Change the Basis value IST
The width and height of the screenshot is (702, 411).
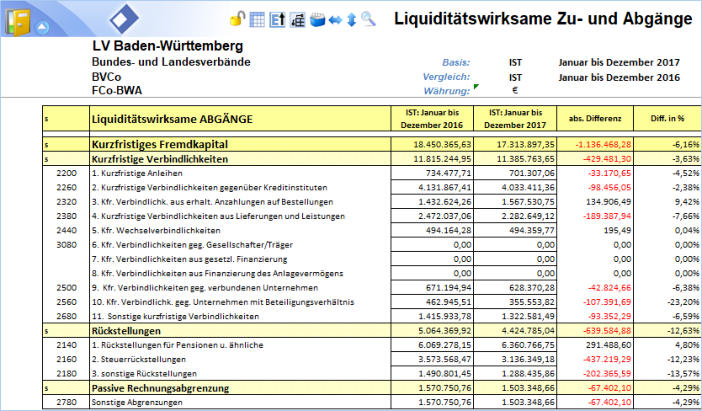pyautogui.click(x=515, y=61)
